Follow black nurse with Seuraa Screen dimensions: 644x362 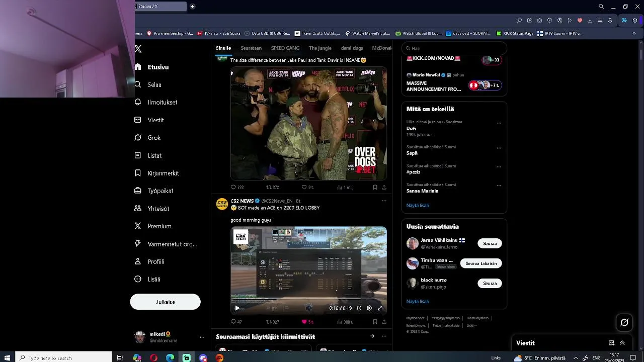(490, 284)
